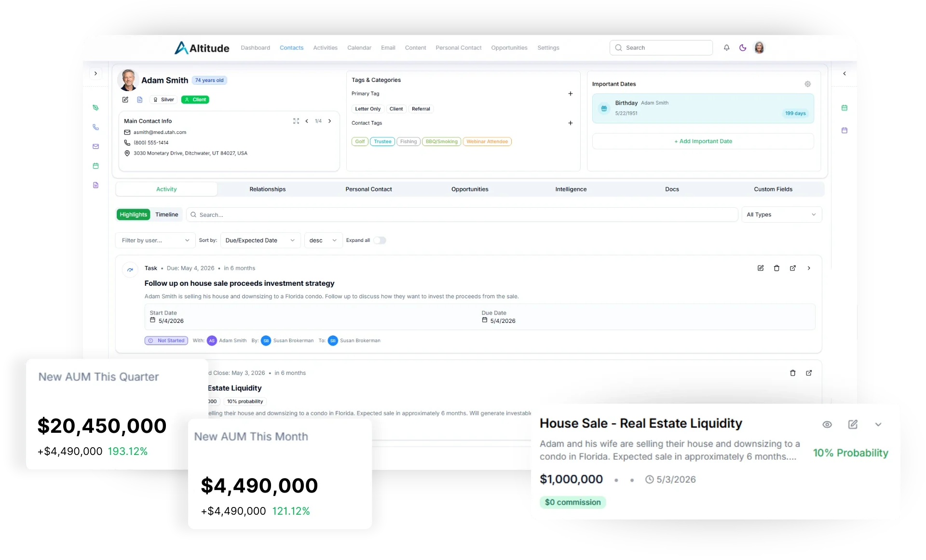Open the All Types filter dropdown
This screenshot has width=926, height=560.
782,214
